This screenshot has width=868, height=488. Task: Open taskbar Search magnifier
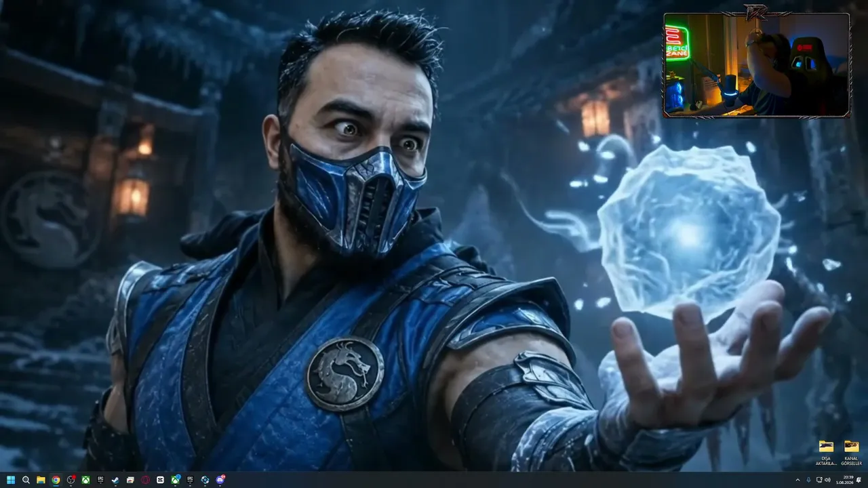click(x=26, y=480)
